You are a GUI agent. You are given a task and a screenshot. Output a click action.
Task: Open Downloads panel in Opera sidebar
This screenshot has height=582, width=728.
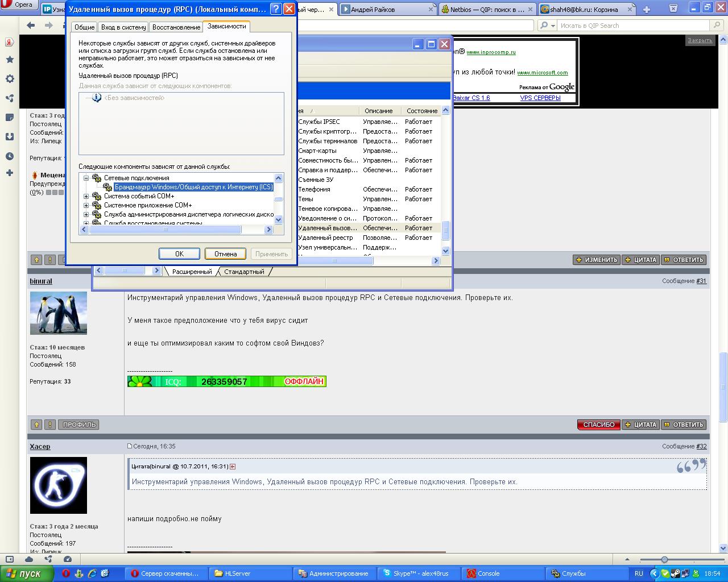[10, 137]
